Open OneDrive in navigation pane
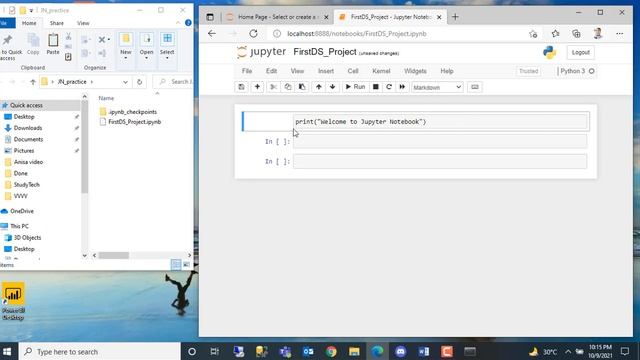 (22, 211)
